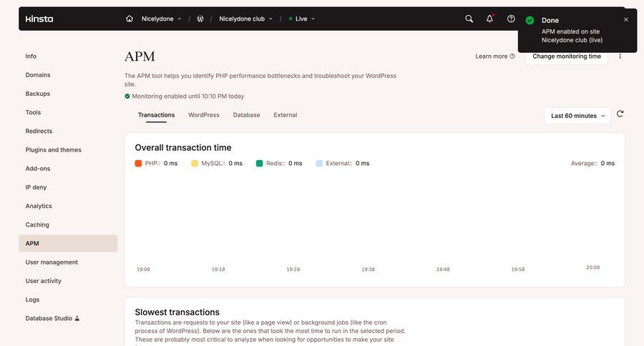
Task: Expand Nicelydone company dropdown
Action: click(161, 19)
